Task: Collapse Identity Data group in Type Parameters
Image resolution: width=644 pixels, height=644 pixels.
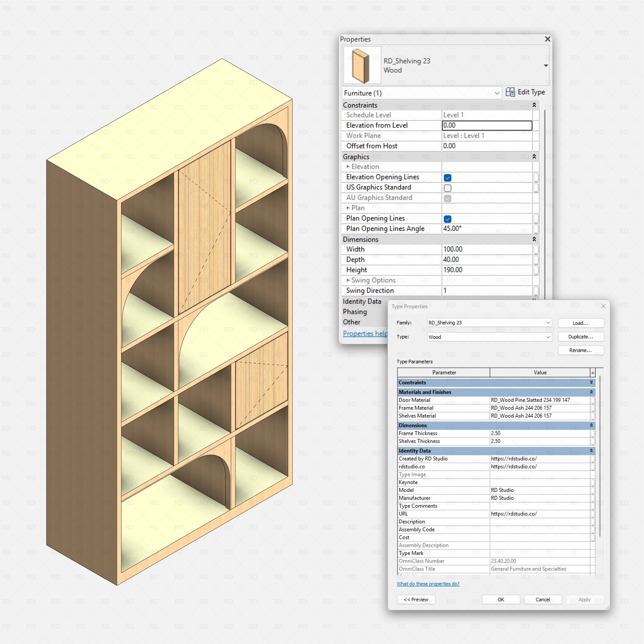Action: [x=591, y=451]
